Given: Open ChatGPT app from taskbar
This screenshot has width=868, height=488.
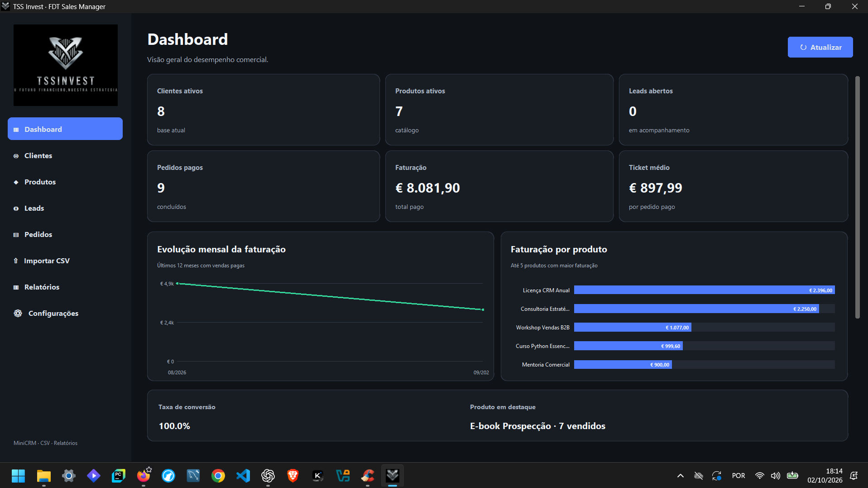Looking at the screenshot, I should [x=268, y=476].
